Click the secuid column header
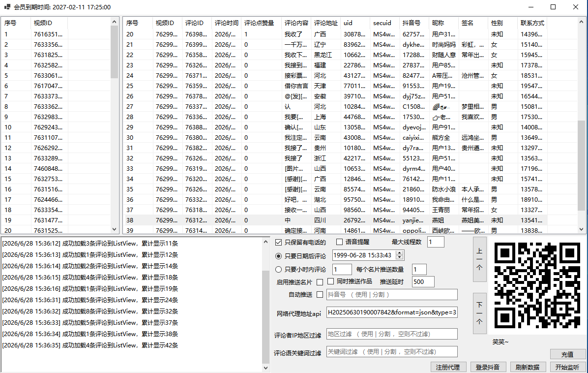 pyautogui.click(x=385, y=23)
